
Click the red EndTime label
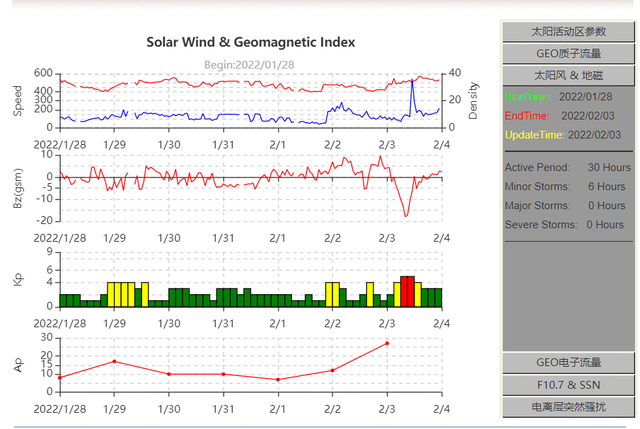click(525, 116)
